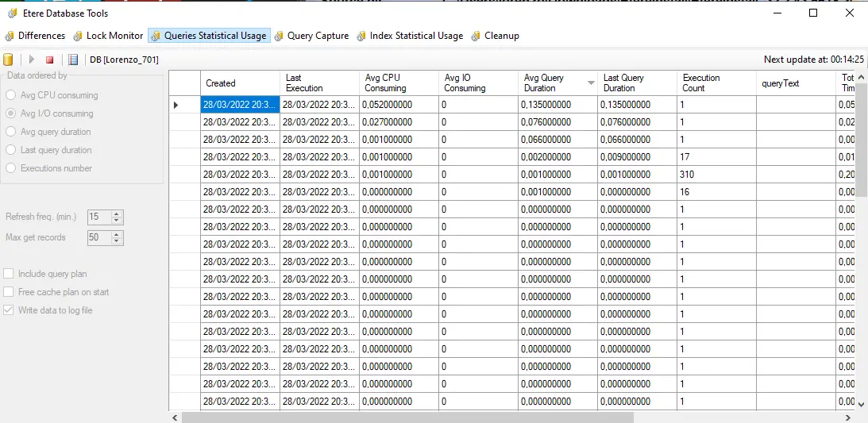
Task: Open Index Statistical Usage
Action: [x=410, y=36]
